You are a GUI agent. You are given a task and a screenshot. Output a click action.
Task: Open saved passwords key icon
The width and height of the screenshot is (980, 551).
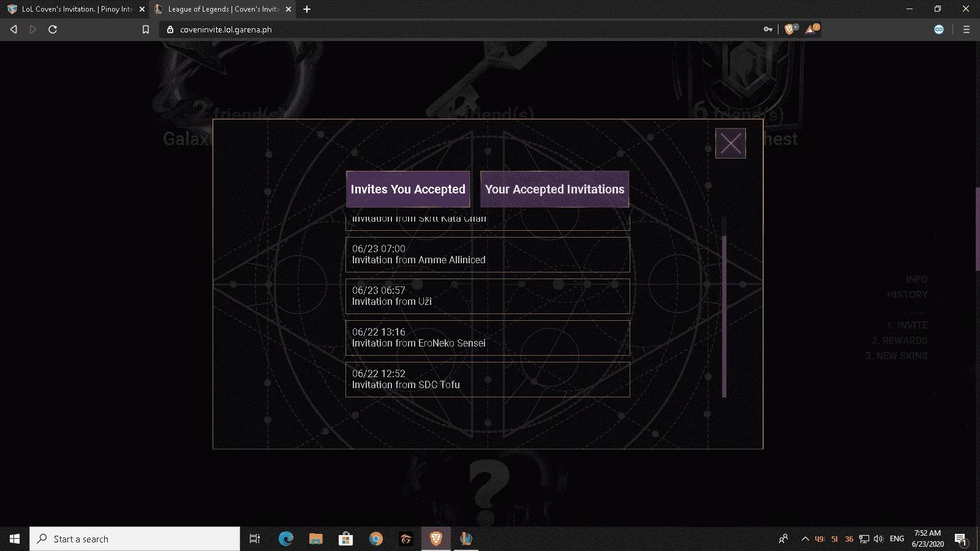click(767, 29)
